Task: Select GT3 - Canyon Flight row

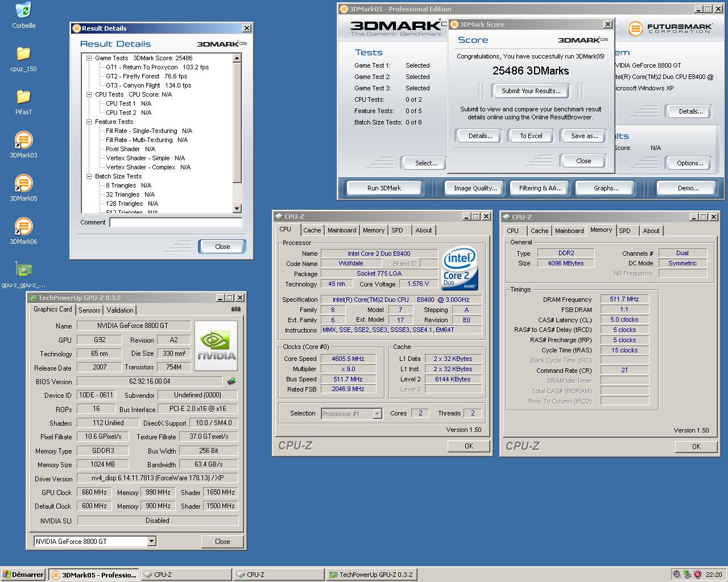Action: point(148,85)
